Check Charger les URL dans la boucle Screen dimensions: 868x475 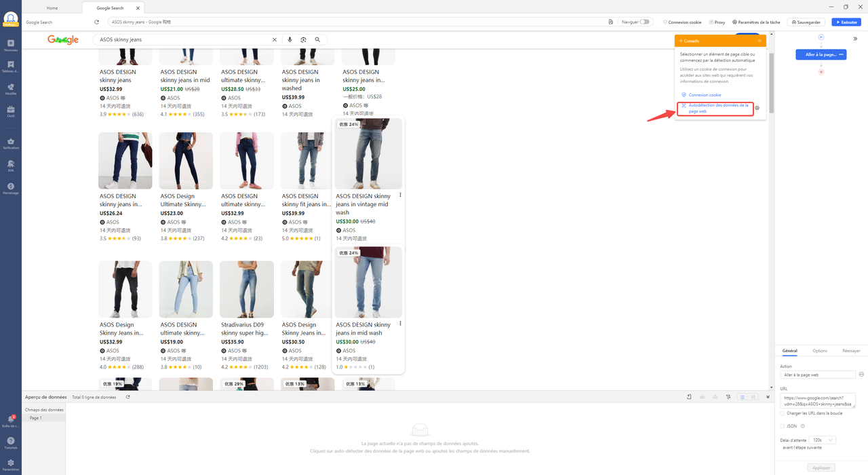(x=782, y=413)
